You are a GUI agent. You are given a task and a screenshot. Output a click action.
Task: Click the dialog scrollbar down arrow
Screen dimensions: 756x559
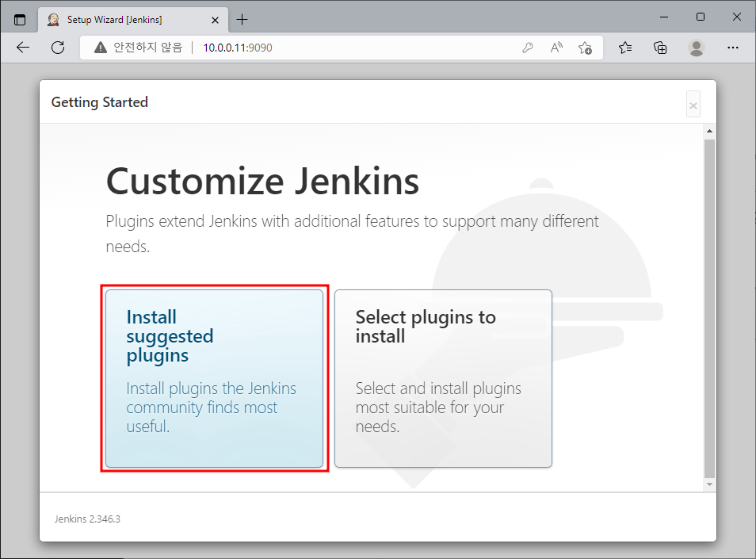[709, 484]
